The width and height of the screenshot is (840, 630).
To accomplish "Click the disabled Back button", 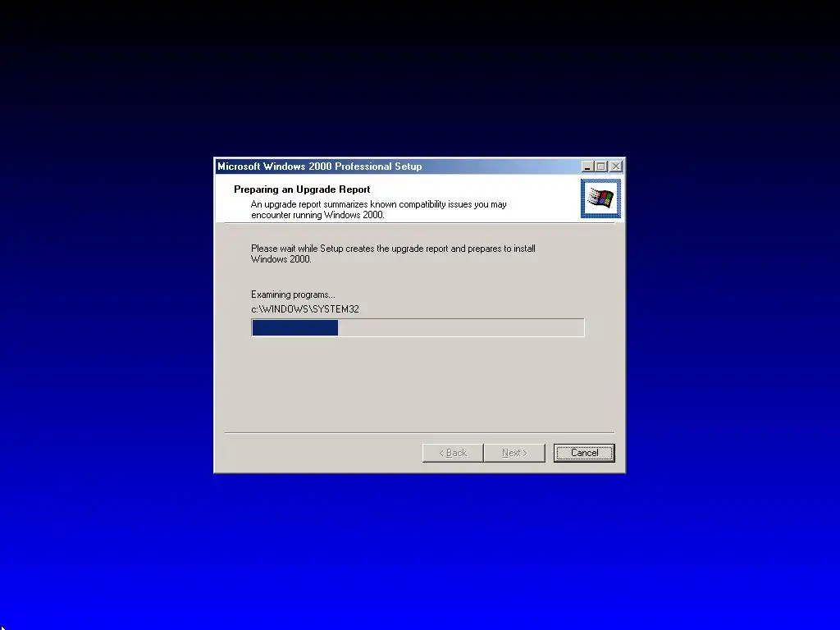I will tap(453, 453).
